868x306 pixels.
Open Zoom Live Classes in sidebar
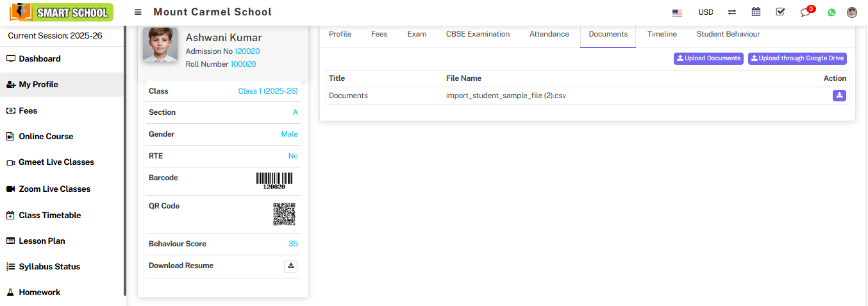pyautogui.click(x=54, y=189)
